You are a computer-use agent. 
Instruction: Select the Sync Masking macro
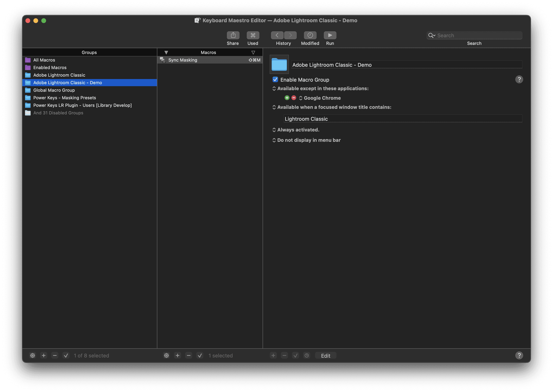tap(183, 60)
